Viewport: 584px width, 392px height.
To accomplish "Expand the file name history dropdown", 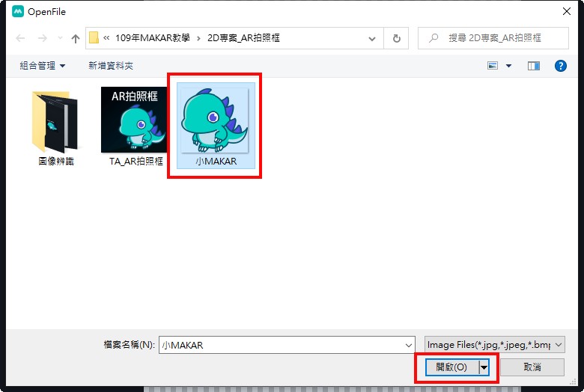I will [409, 345].
